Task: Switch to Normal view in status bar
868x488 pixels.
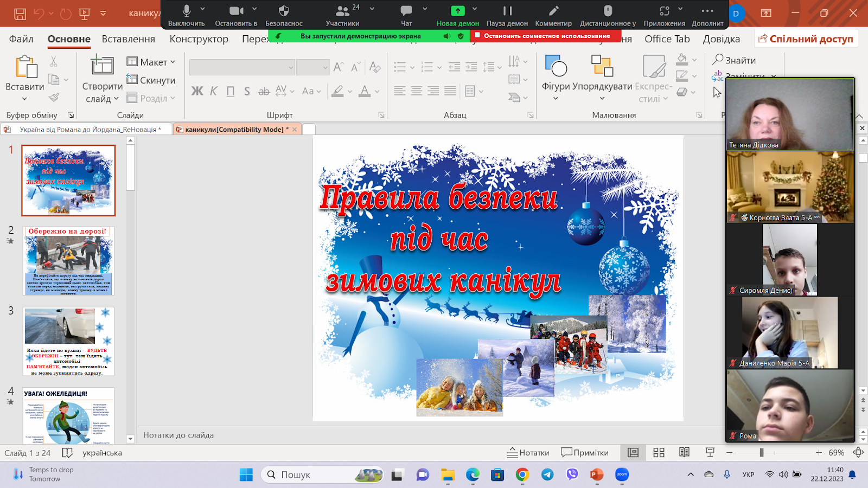Action: pos(633,452)
